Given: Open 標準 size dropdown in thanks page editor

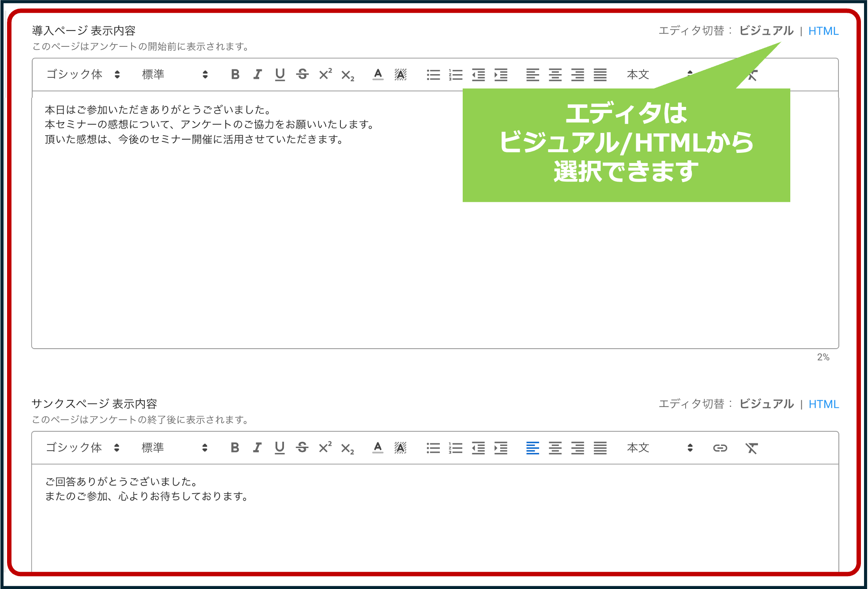Looking at the screenshot, I should (174, 448).
